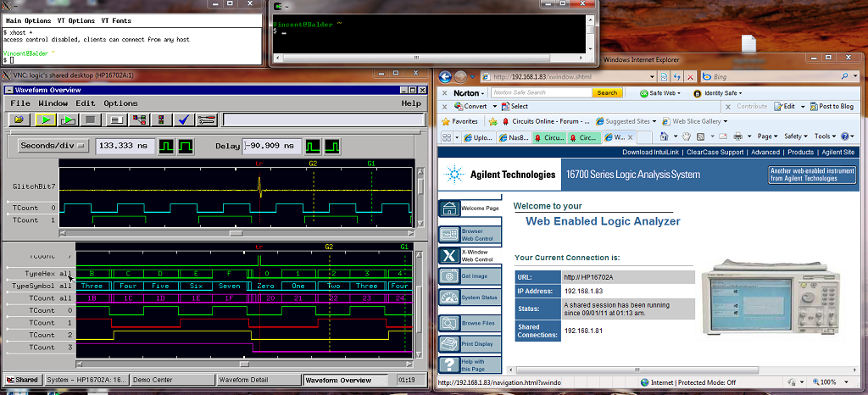The image size is (868, 395).
Task: Click the Browser Web Control icon
Action: point(449,235)
